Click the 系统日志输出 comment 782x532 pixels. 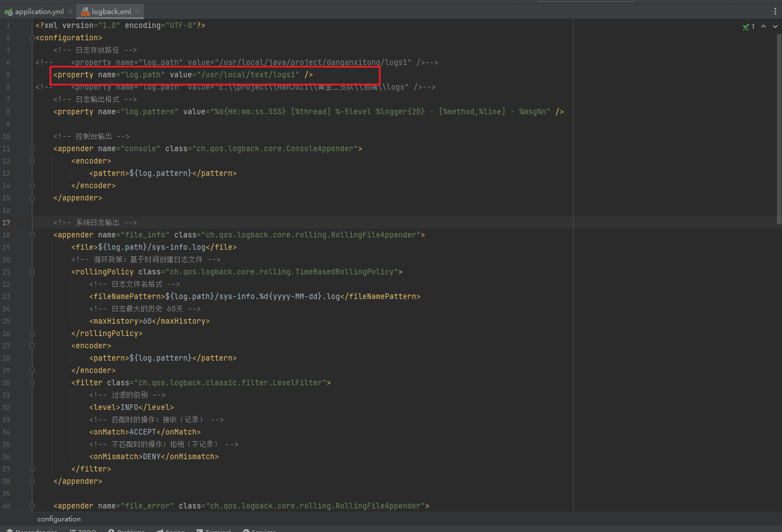(x=95, y=223)
